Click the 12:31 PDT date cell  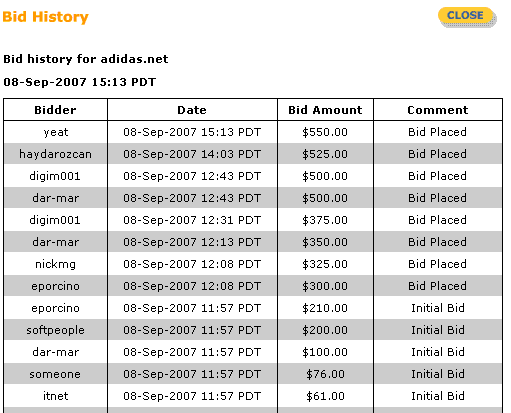coord(192,220)
